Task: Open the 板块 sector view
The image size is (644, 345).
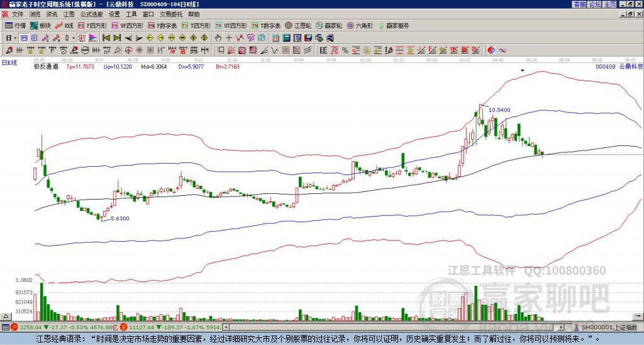Action: tap(40, 25)
